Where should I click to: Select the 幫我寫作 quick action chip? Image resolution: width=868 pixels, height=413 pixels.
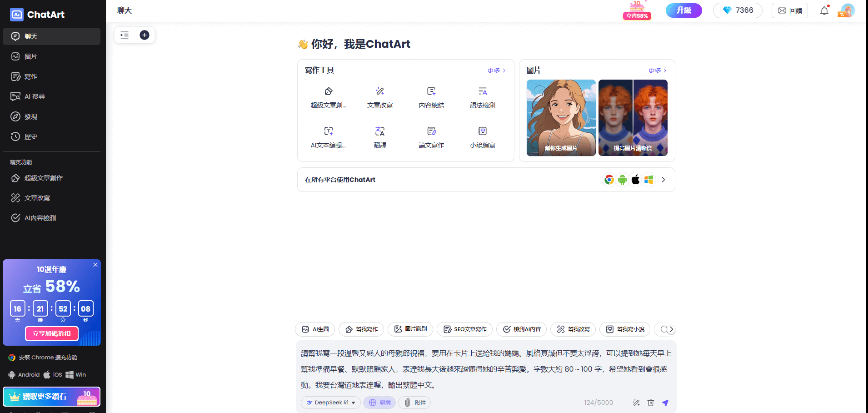tap(361, 329)
